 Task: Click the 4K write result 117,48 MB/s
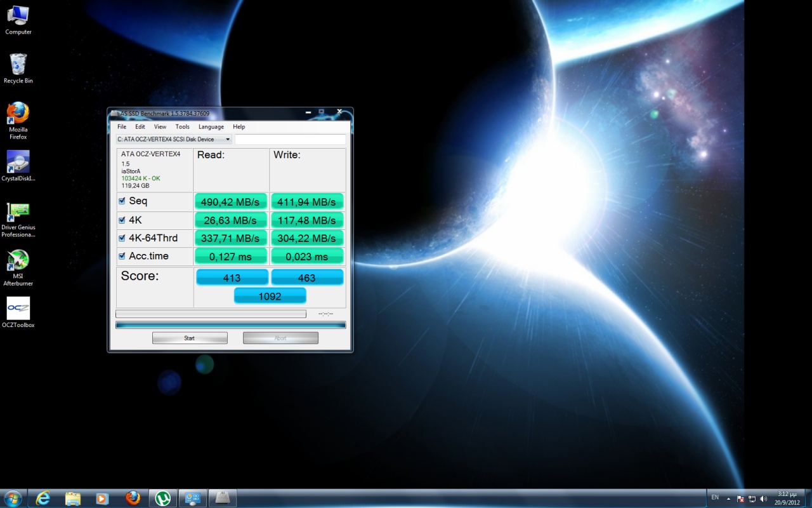click(x=307, y=220)
